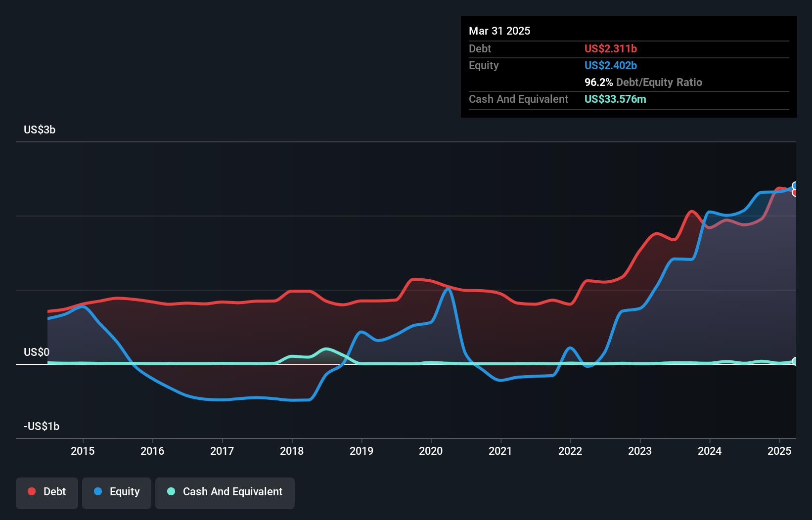
Task: Toggle Cash And Equivalent legend button
Action: tap(225, 493)
